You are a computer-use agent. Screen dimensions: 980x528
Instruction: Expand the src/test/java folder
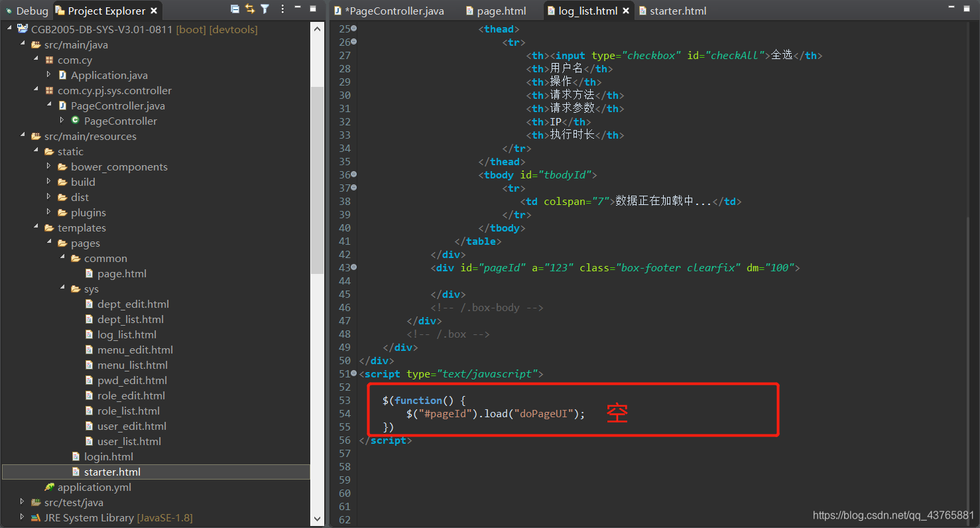[x=22, y=502]
